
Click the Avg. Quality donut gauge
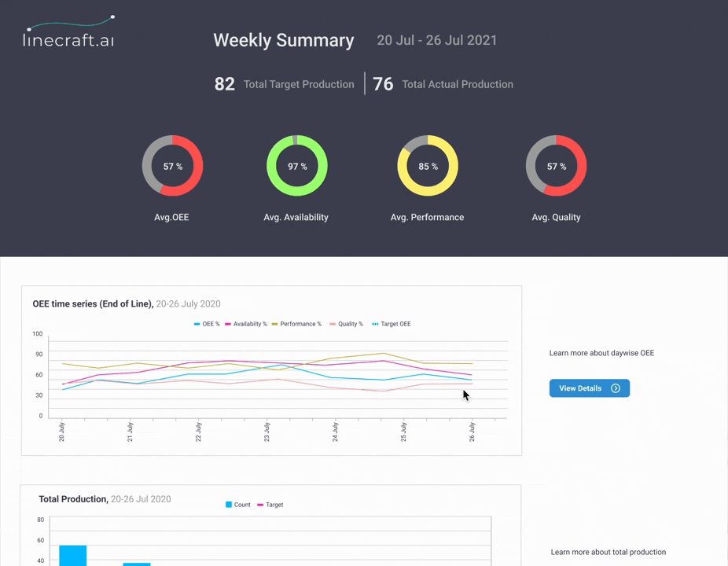(556, 166)
